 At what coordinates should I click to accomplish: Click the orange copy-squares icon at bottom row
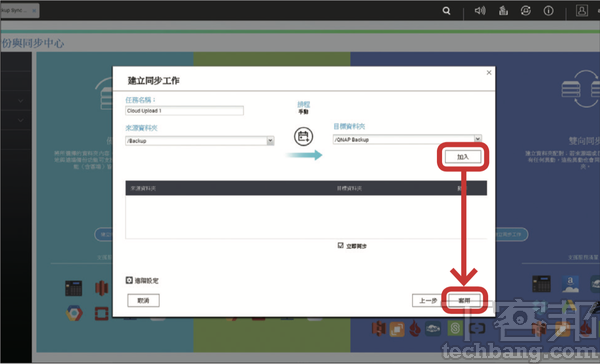(x=397, y=329)
